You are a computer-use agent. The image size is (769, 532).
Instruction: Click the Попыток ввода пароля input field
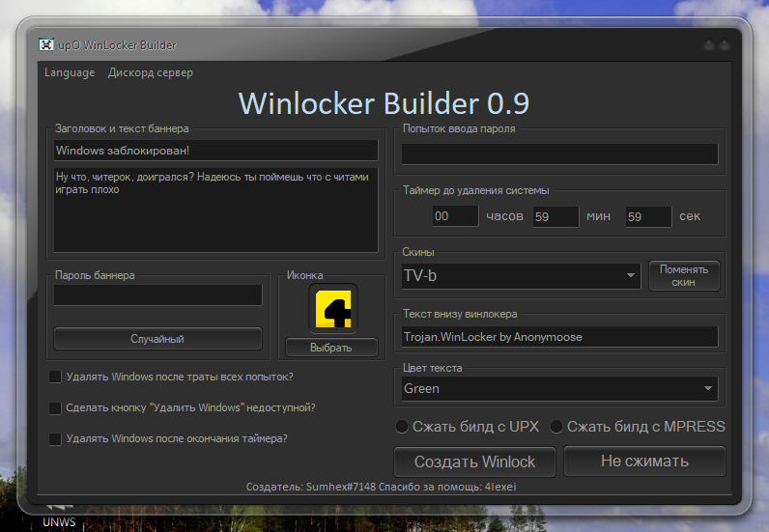(559, 154)
